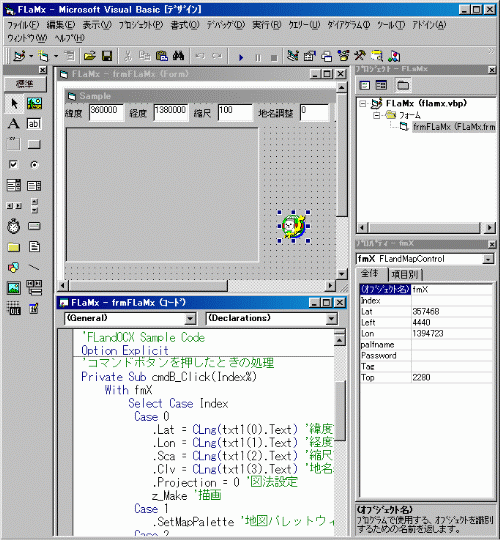
Task: Collapse the フォーム folder node
Action: click(x=376, y=115)
